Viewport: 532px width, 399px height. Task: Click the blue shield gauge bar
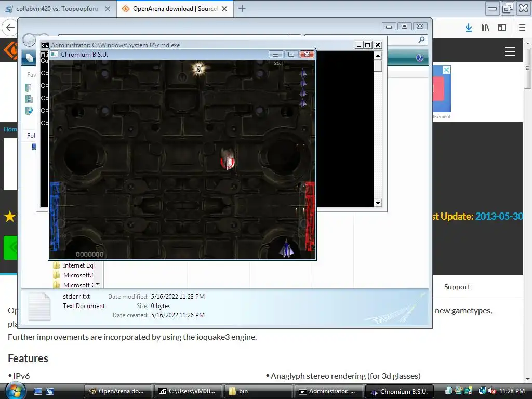55,217
